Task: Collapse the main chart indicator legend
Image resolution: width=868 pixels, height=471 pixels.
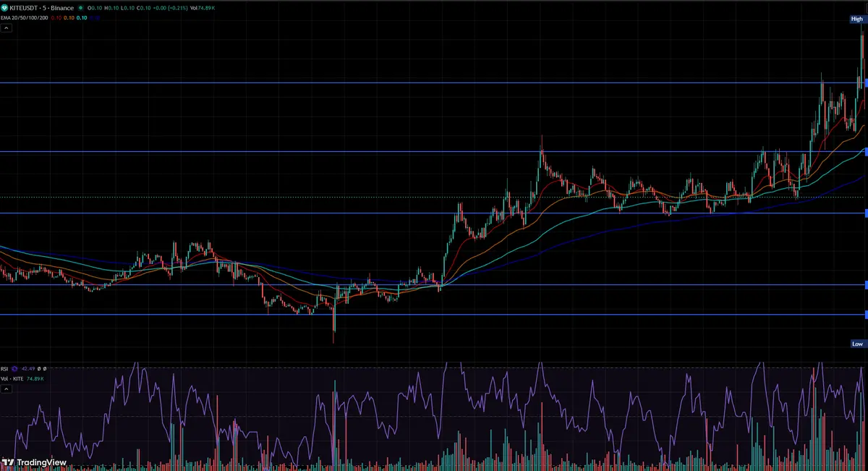Action: coord(7,28)
